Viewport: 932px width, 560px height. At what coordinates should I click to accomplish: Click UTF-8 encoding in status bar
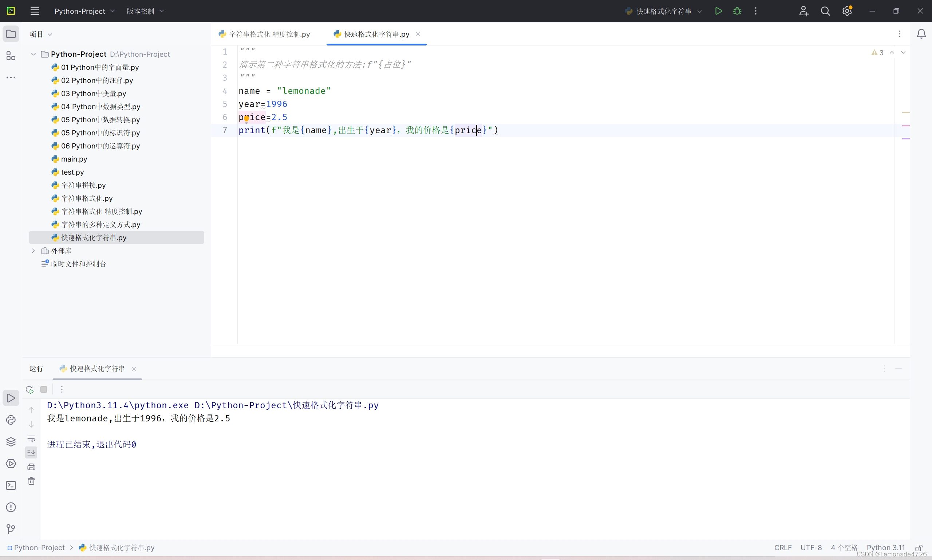pyautogui.click(x=811, y=547)
